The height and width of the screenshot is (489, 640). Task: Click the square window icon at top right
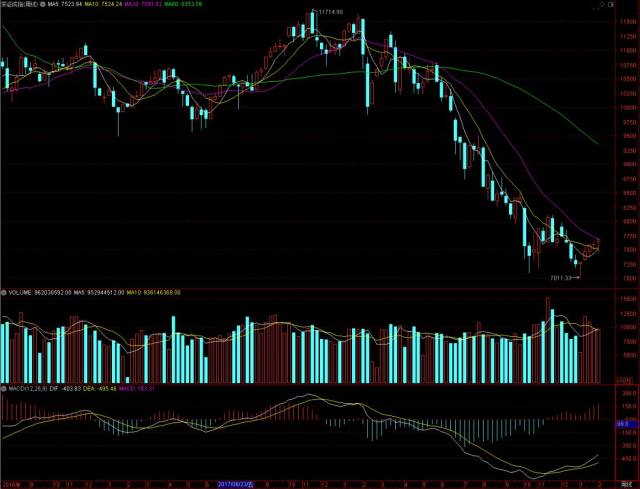(611, 4)
